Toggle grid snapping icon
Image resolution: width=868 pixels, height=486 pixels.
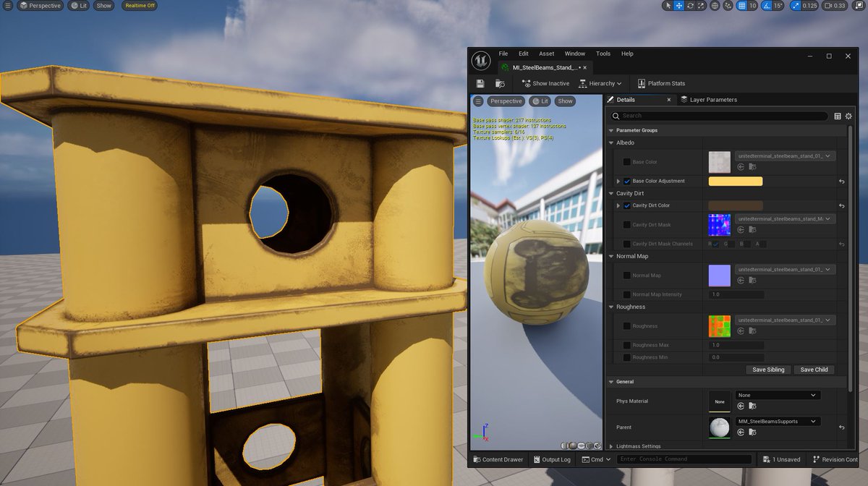pyautogui.click(x=741, y=6)
